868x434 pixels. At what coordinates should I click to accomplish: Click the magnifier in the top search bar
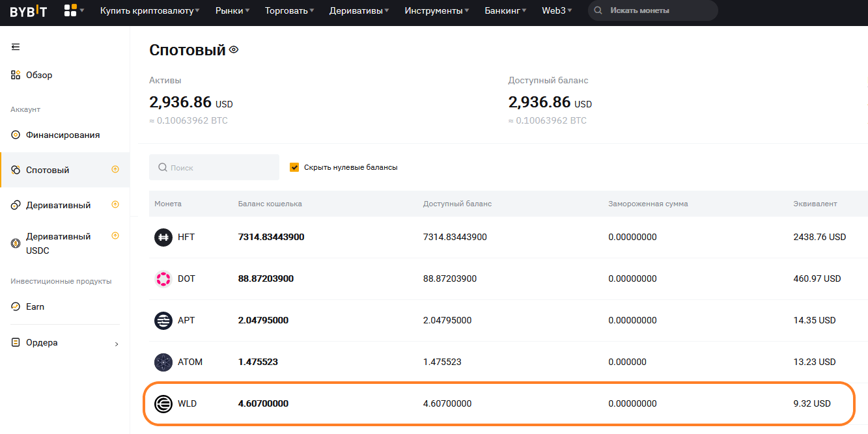pyautogui.click(x=598, y=10)
